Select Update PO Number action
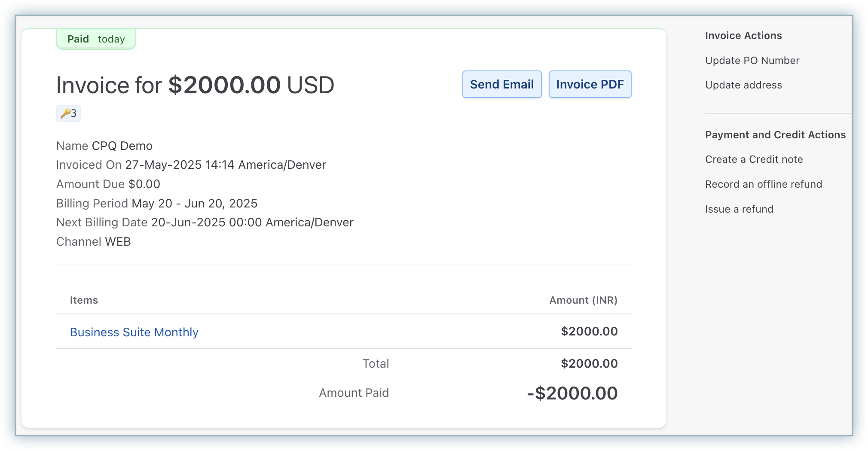The width and height of the screenshot is (868, 451). click(x=752, y=61)
